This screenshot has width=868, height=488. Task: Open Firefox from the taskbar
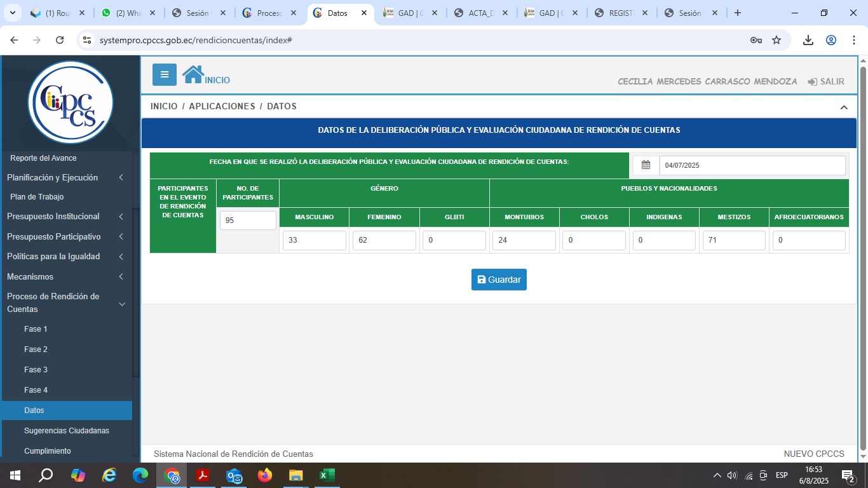tap(264, 475)
